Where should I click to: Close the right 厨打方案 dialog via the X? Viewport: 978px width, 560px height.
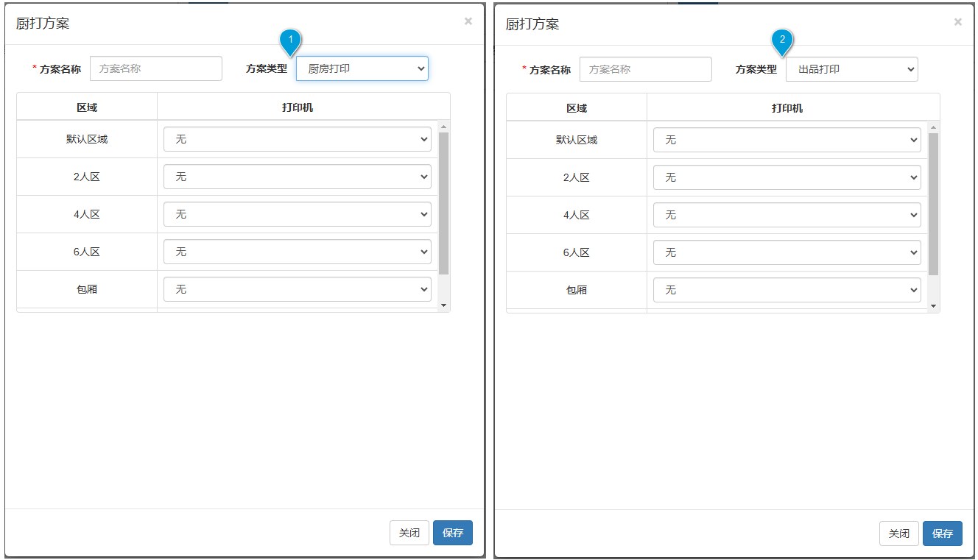(x=958, y=22)
